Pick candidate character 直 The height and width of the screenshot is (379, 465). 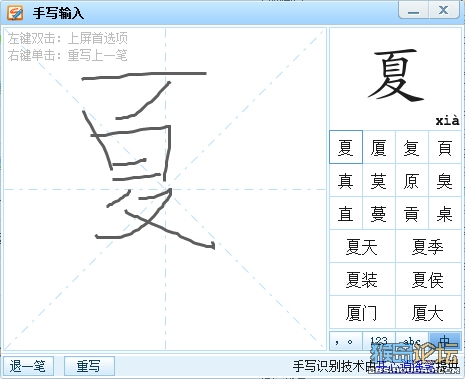[346, 213]
